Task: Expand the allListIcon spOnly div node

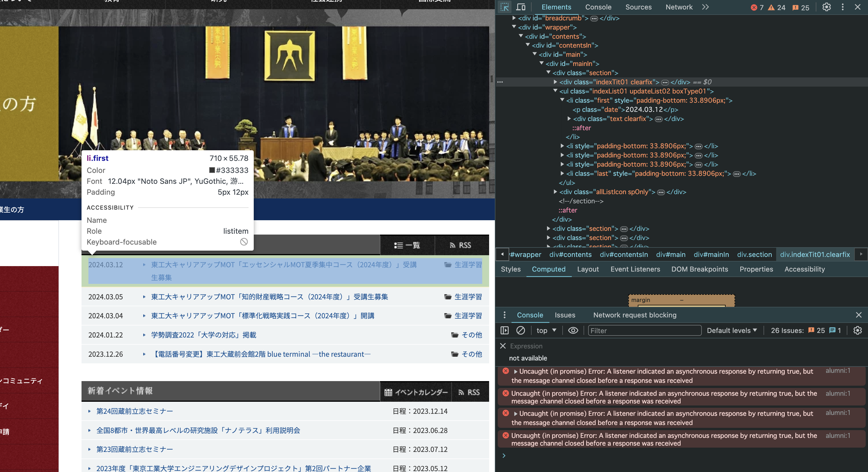Action: pyautogui.click(x=555, y=192)
